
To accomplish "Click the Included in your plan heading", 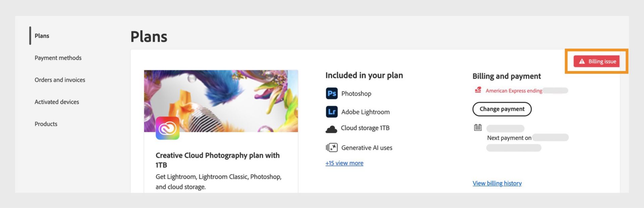I will pyautogui.click(x=364, y=76).
